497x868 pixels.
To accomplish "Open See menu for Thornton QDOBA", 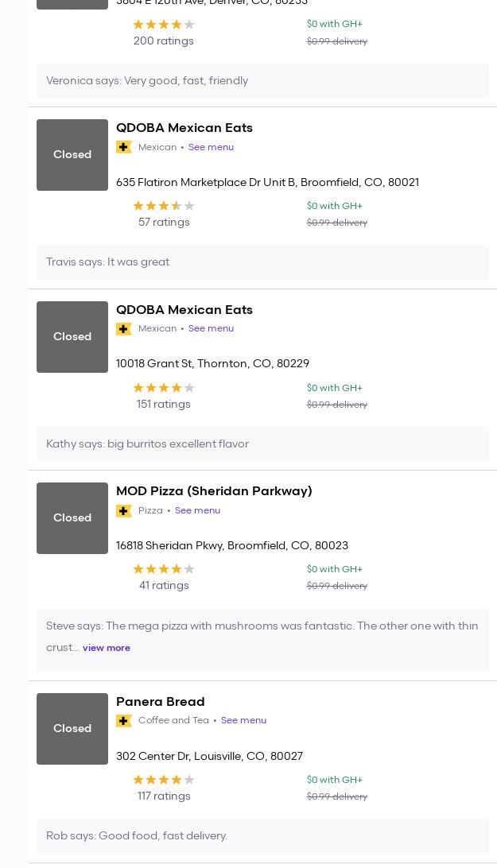I will [x=211, y=328].
